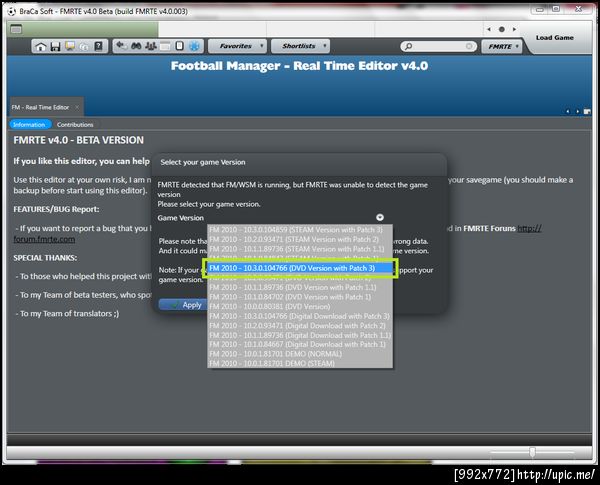Viewport: 600px width, 485px height.
Task: Click the Game Version label
Action: pyautogui.click(x=181, y=218)
